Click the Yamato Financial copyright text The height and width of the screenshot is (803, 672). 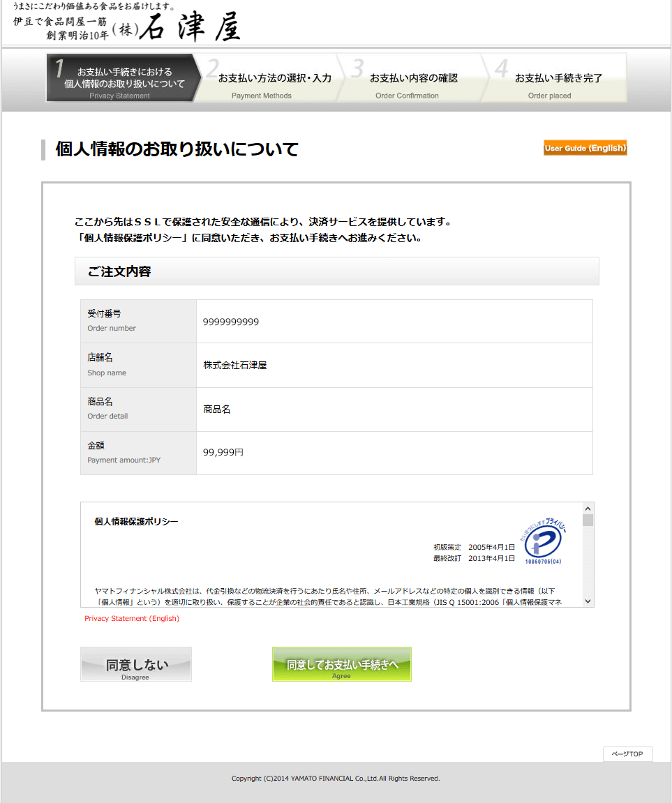coord(336,779)
